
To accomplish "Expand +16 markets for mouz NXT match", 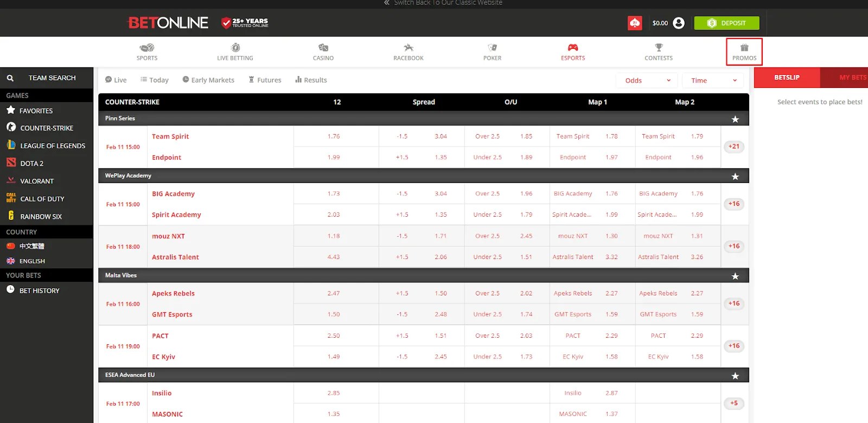I will click(734, 247).
